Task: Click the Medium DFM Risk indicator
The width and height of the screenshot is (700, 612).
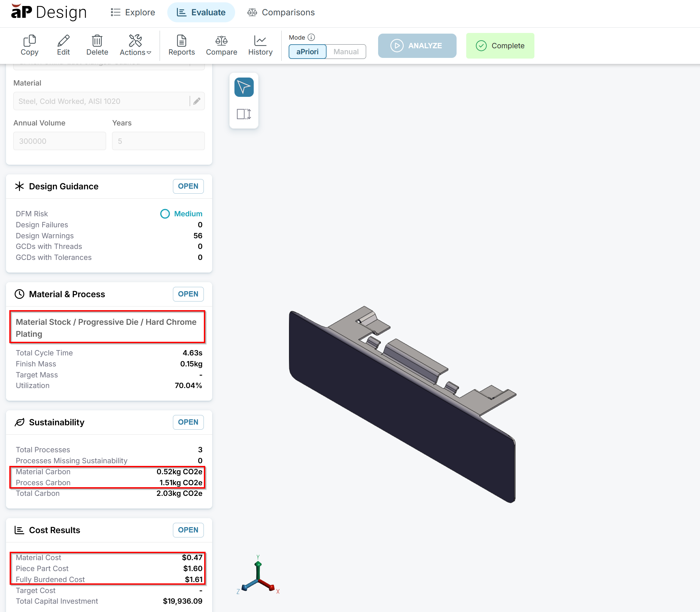Action: pyautogui.click(x=181, y=214)
